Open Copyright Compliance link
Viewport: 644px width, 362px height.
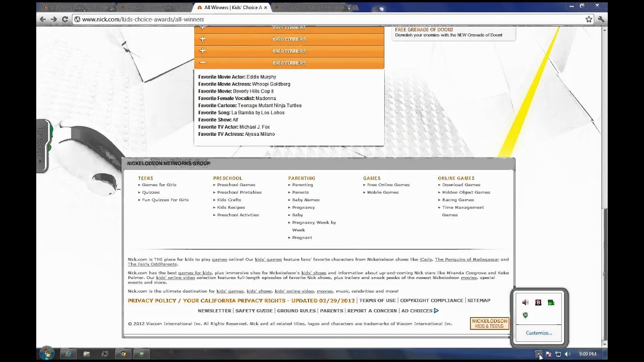[432, 300]
